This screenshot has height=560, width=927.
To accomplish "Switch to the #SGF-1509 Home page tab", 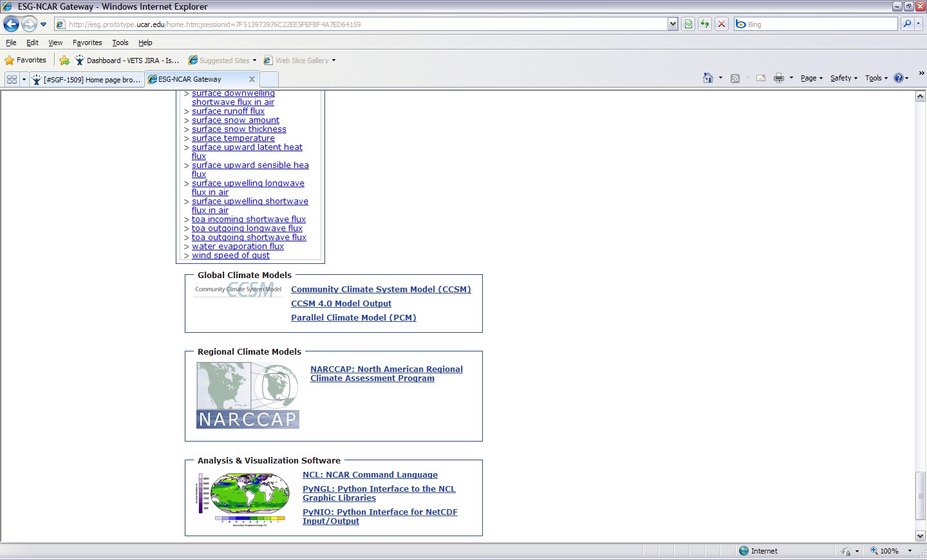I will [x=87, y=79].
